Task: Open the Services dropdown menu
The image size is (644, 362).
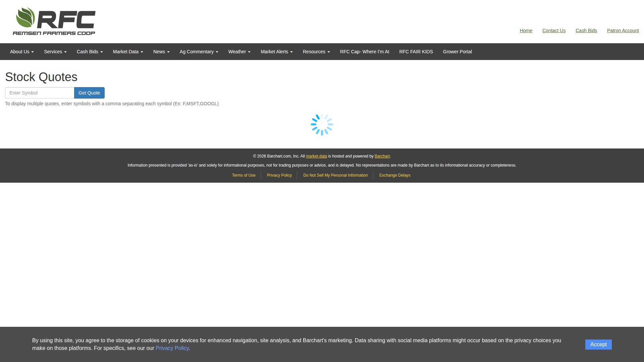Action: click(x=55, y=52)
